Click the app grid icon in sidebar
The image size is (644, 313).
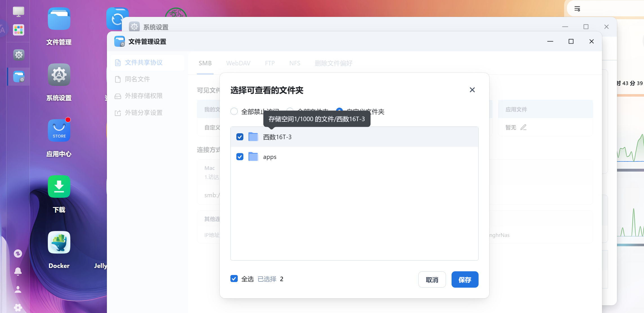[x=19, y=30]
